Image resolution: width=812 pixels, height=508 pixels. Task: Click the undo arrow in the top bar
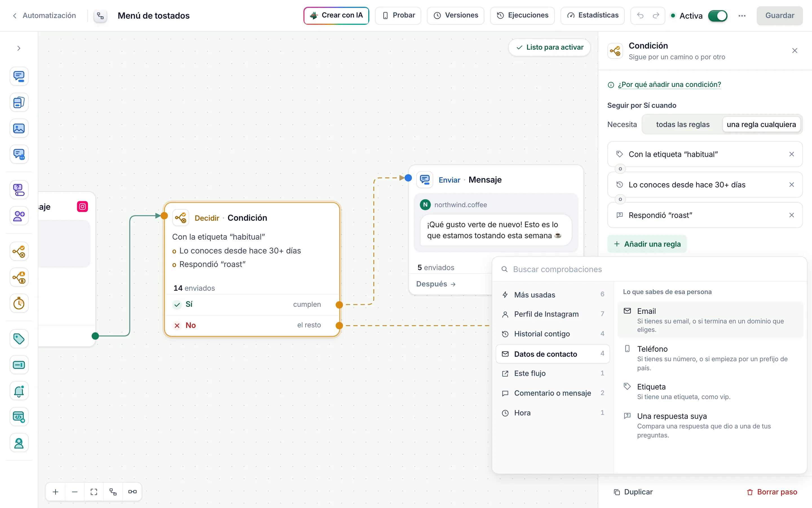[x=640, y=16]
